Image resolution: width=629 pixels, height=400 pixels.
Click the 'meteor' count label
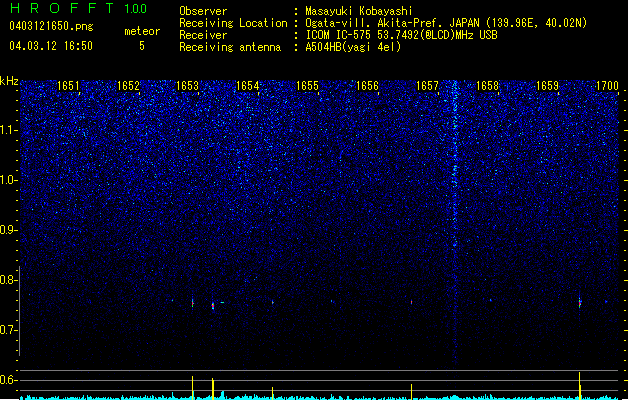coord(142,31)
